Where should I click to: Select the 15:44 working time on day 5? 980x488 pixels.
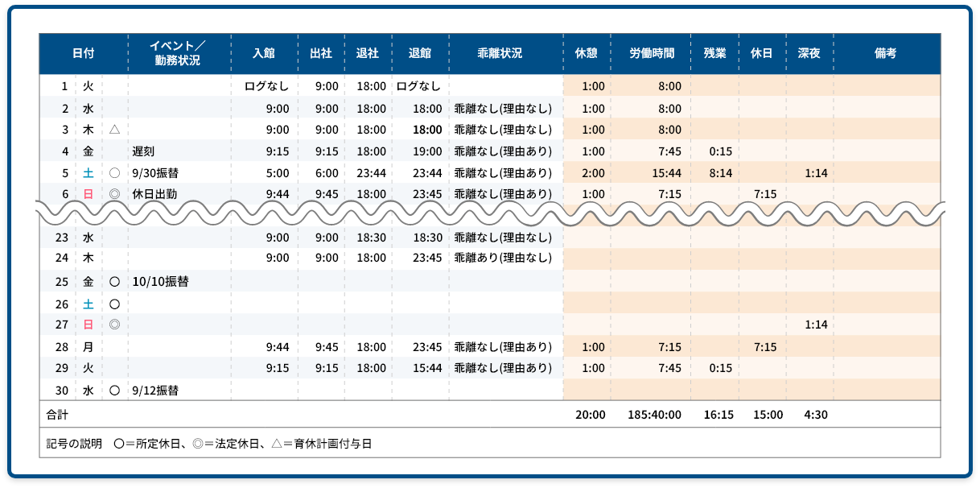pos(666,173)
